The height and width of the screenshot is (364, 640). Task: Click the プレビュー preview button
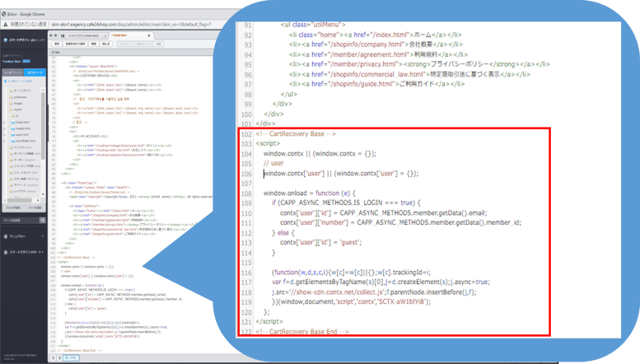click(125, 44)
